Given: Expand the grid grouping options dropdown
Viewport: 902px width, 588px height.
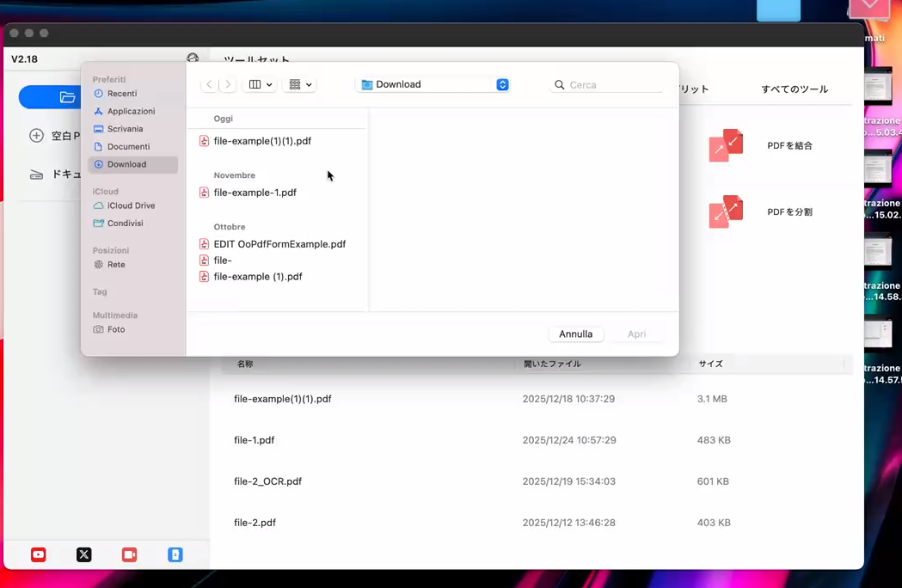Looking at the screenshot, I should point(300,84).
